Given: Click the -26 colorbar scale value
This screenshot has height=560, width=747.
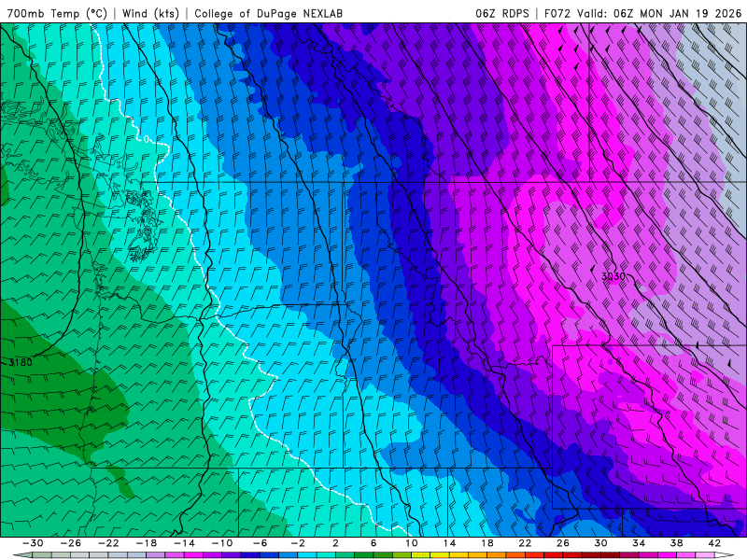Looking at the screenshot, I should pos(71,543).
